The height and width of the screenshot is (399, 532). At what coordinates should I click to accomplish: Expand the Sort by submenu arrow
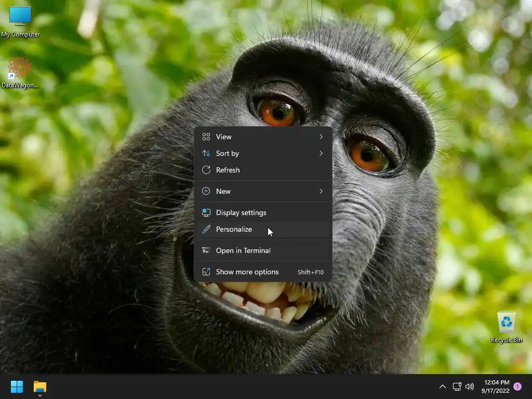pyautogui.click(x=321, y=153)
